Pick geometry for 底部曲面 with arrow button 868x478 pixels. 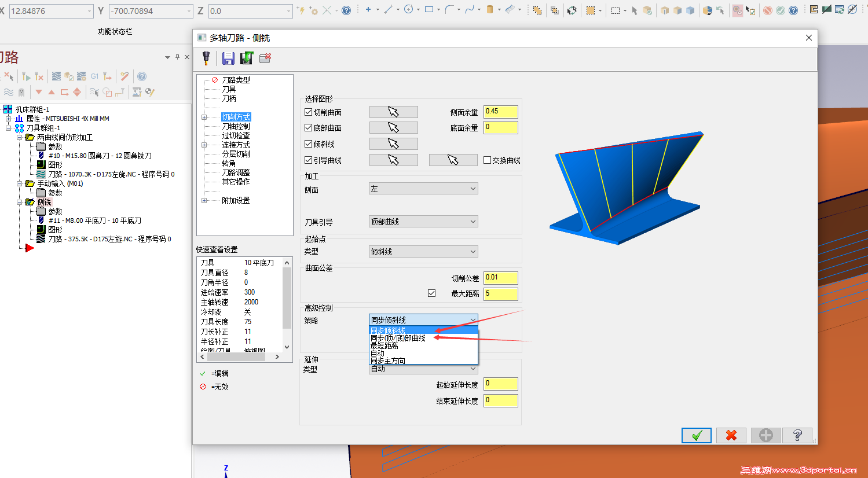tap(393, 127)
